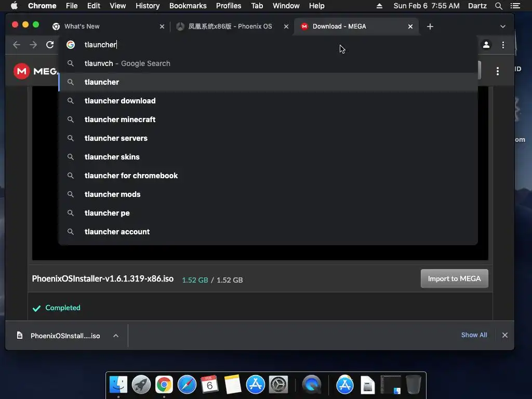This screenshot has width=532, height=399.
Task: Open Chrome's three-dot menu
Action: pyautogui.click(x=503, y=45)
